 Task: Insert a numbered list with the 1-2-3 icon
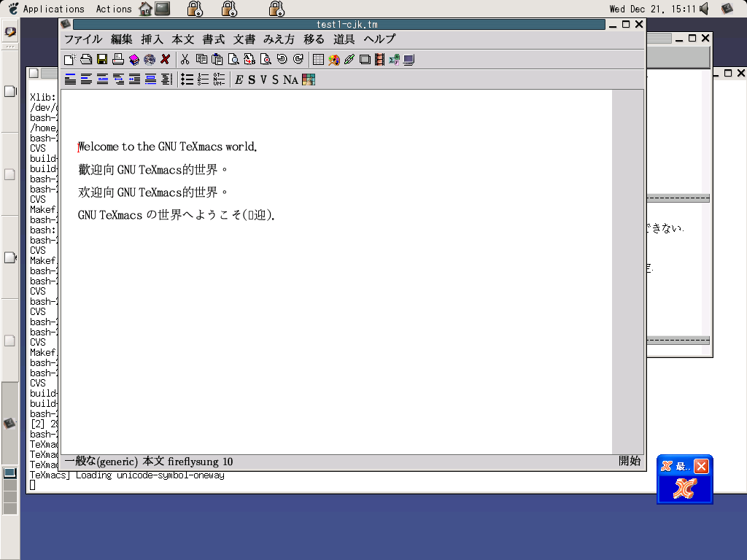203,79
